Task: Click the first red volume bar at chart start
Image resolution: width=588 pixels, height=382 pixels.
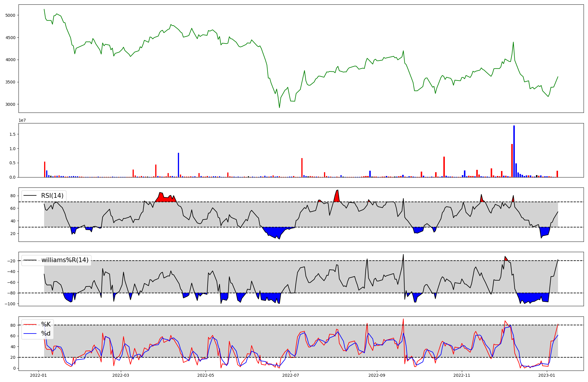Action: [45, 169]
